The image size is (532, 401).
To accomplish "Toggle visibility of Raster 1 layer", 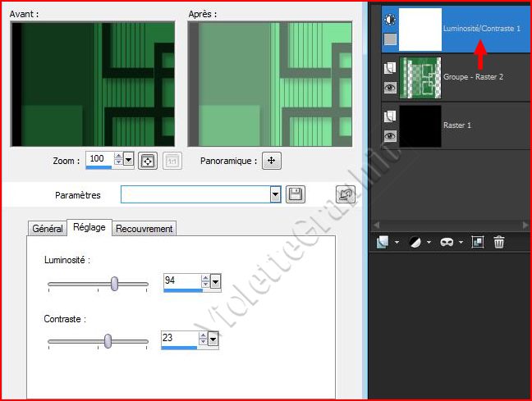I will click(x=390, y=136).
